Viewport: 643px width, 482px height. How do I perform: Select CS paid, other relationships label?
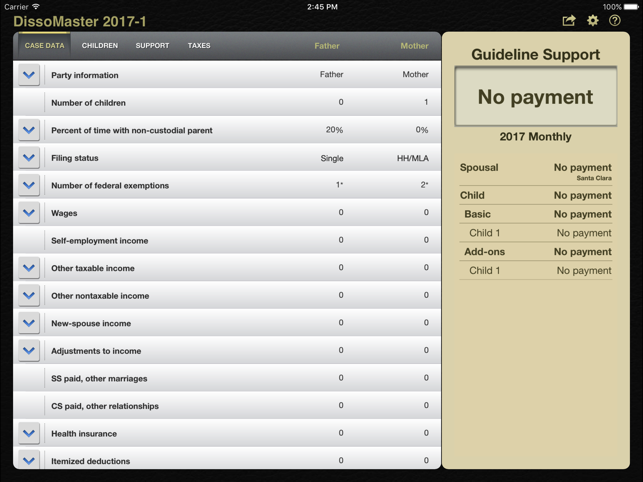105,406
